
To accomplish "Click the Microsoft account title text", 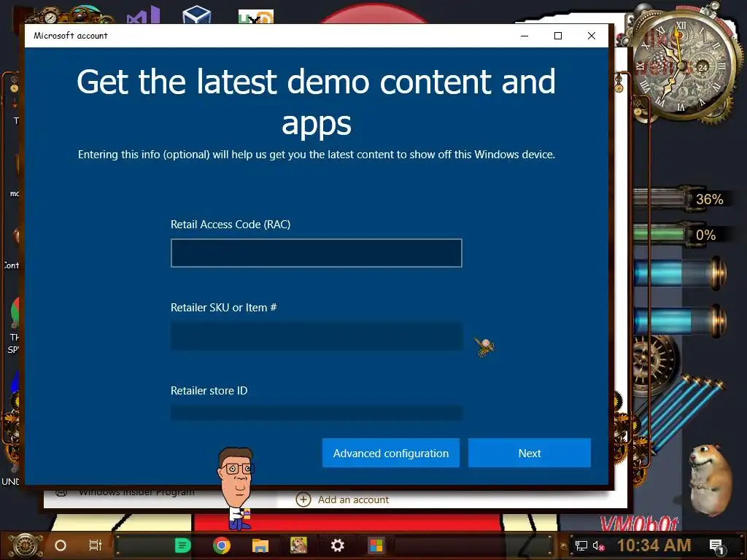I will tap(71, 36).
